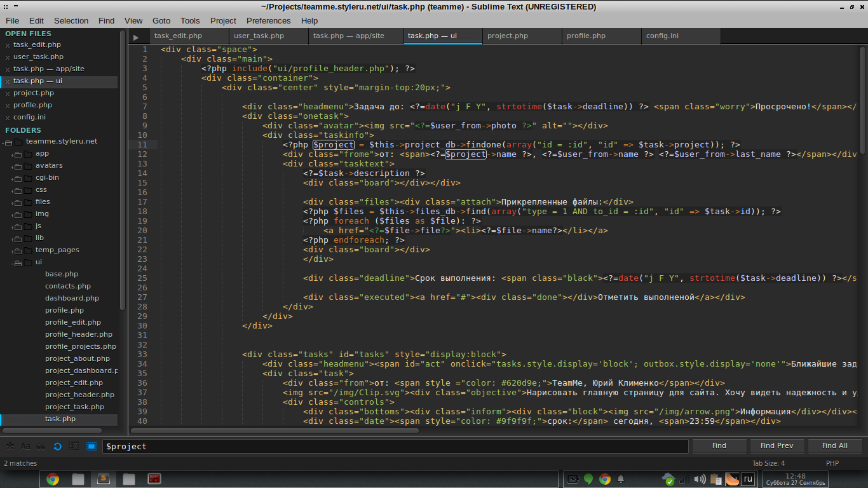Open the Tab Size menu in status bar
Screen dimensions: 868x488
coord(768,463)
